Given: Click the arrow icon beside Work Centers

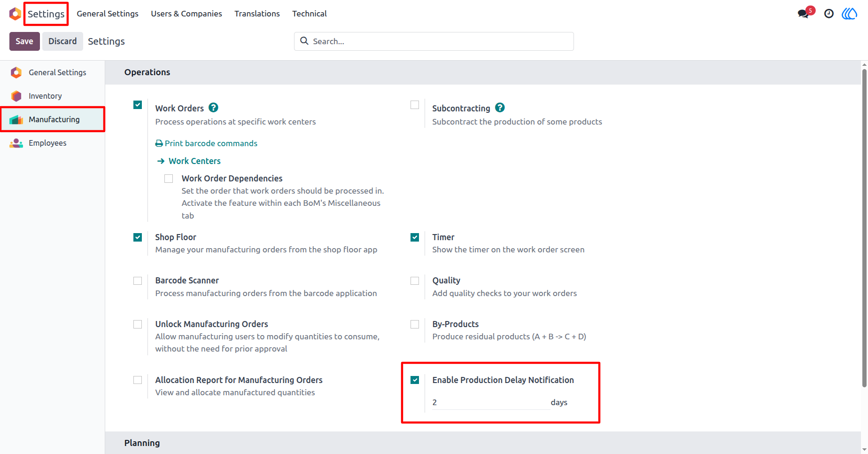Looking at the screenshot, I should (x=161, y=161).
